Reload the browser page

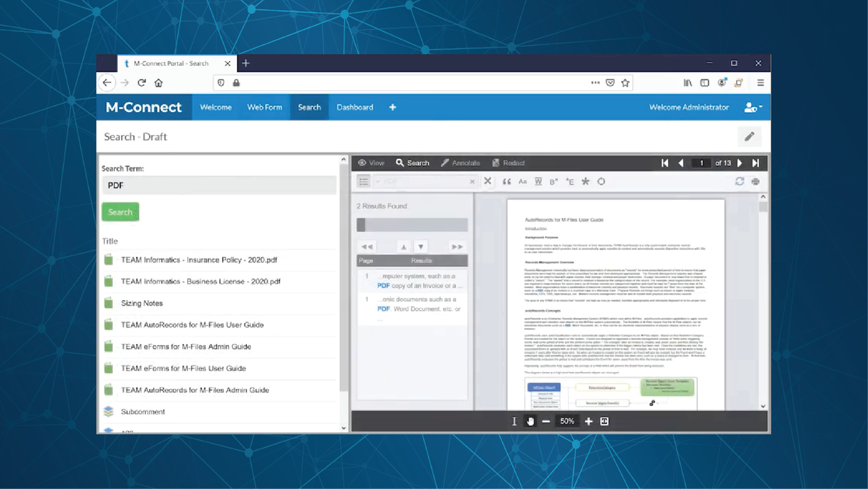pos(142,83)
